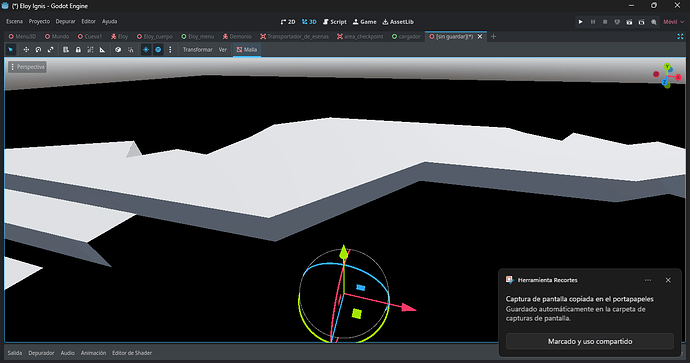Toggle preview environment button

coord(158,50)
